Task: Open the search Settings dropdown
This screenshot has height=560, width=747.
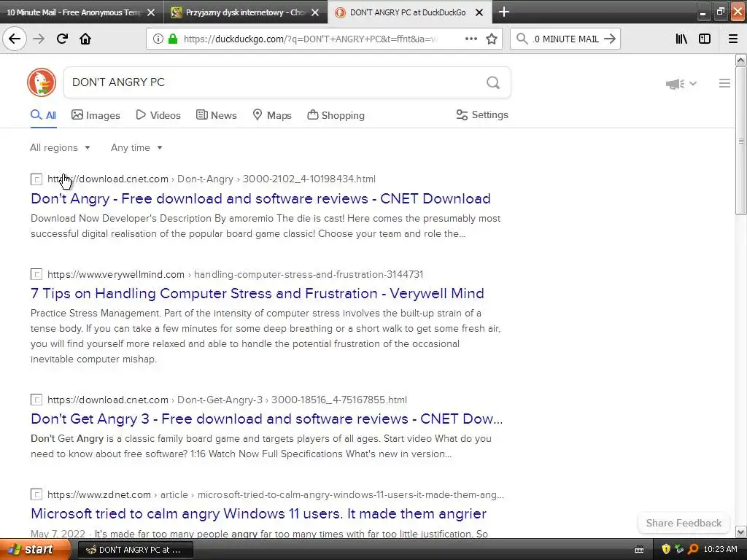Action: pyautogui.click(x=482, y=114)
